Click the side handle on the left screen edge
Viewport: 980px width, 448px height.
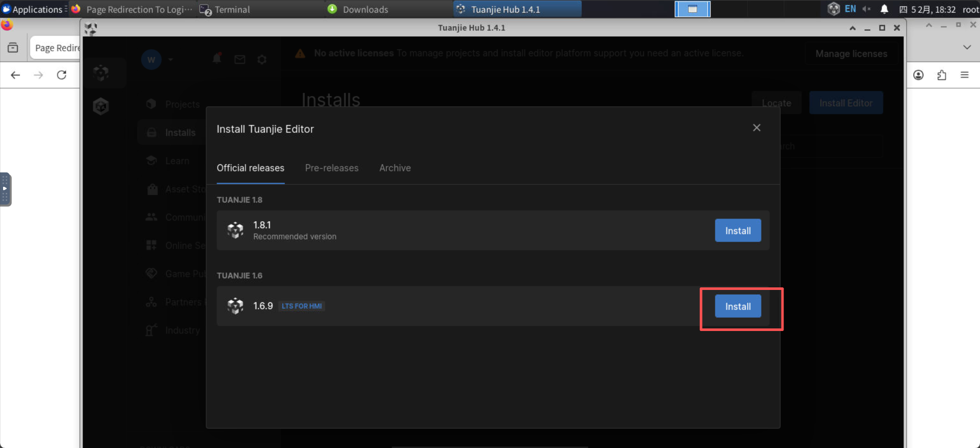coord(5,189)
